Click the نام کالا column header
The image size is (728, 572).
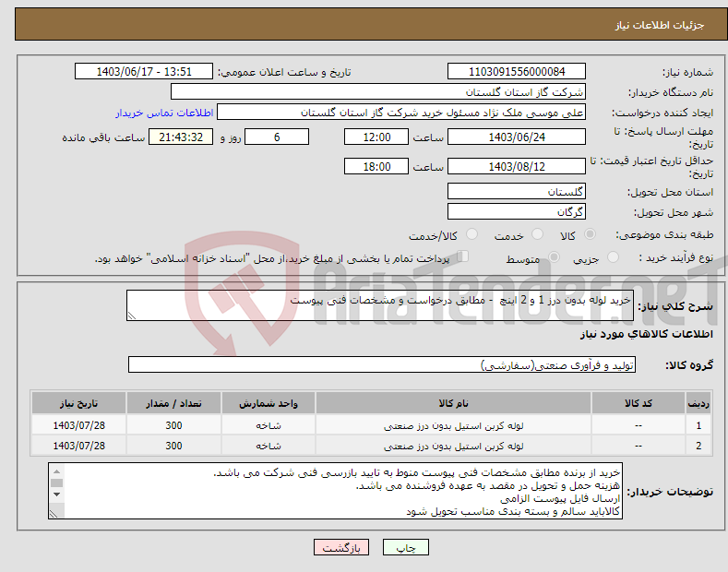point(453,403)
